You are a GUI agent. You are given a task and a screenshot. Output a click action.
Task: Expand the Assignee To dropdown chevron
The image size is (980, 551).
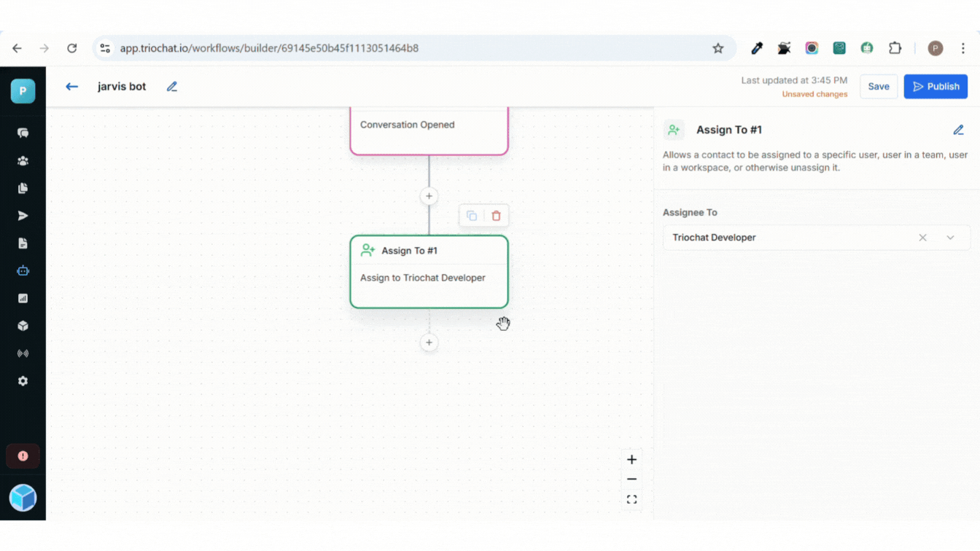(x=950, y=238)
